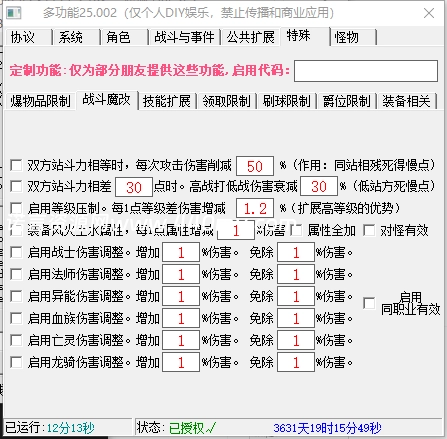
Task: Enable 启用龙骑伤害调整 checkbox
Action: (16, 362)
